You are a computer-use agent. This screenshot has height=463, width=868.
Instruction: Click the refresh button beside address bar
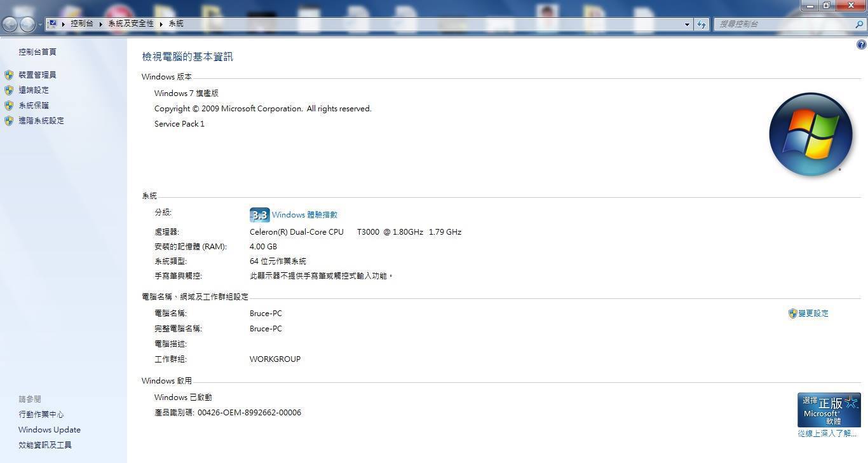point(702,24)
